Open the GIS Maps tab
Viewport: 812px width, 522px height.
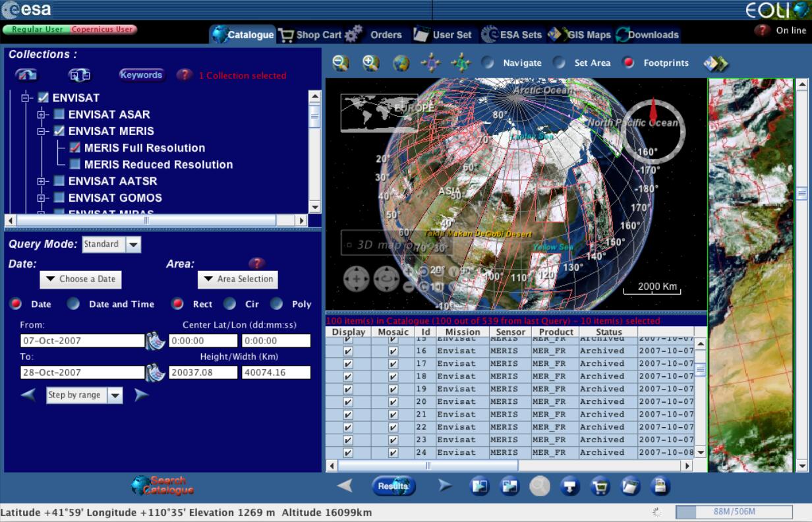(x=580, y=35)
